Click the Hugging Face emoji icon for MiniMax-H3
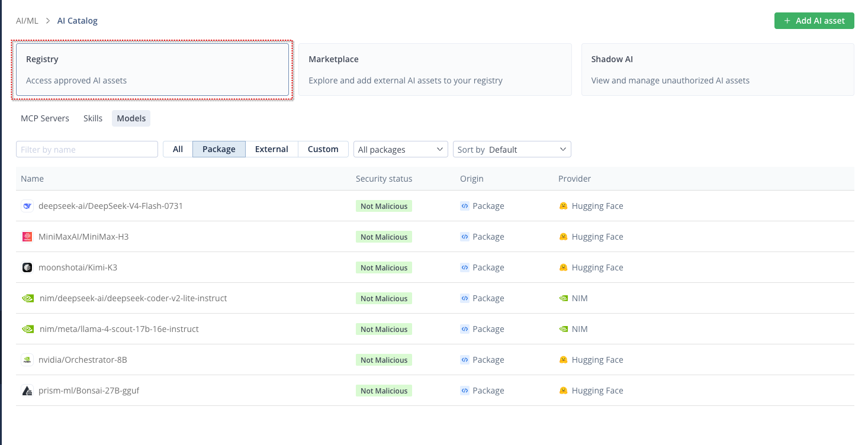Image resolution: width=868 pixels, height=445 pixels. pyautogui.click(x=564, y=237)
